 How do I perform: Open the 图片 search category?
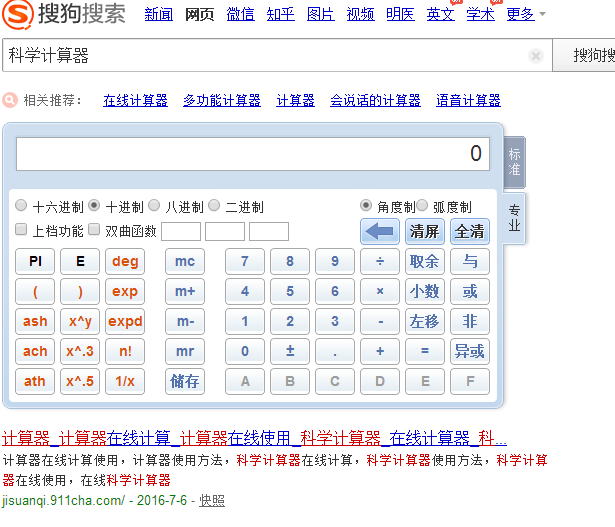coord(320,14)
